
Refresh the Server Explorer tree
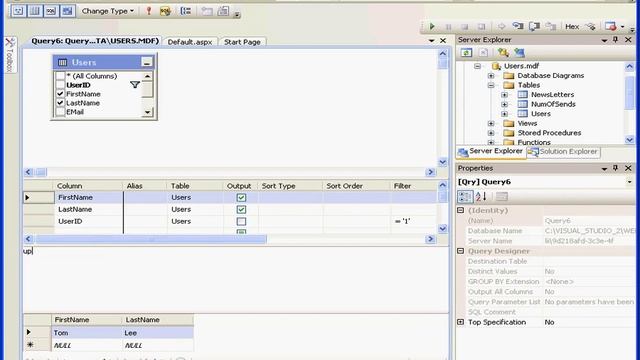[467, 53]
